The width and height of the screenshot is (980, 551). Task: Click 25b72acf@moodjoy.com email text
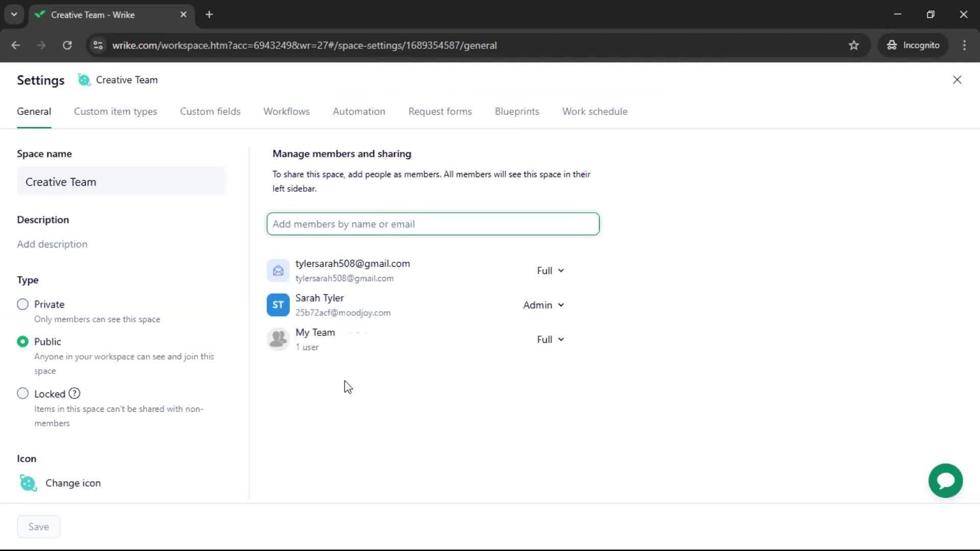click(x=343, y=313)
